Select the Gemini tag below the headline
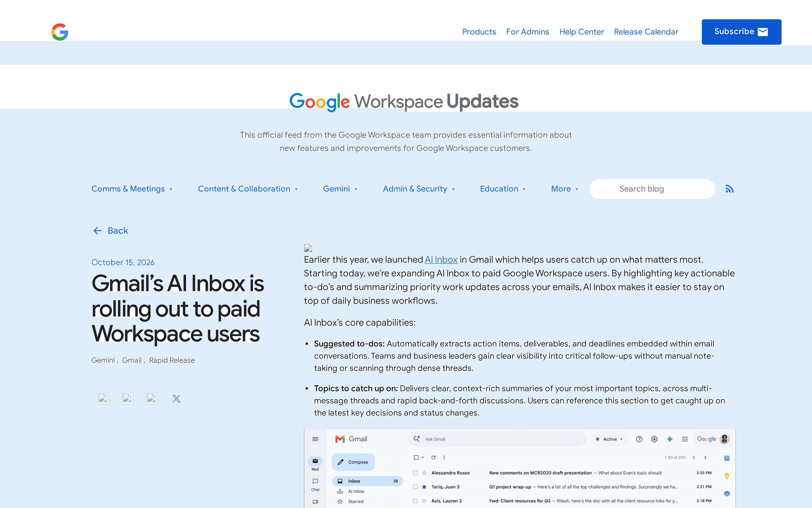Screen dimensions: 812x508 coord(103,360)
